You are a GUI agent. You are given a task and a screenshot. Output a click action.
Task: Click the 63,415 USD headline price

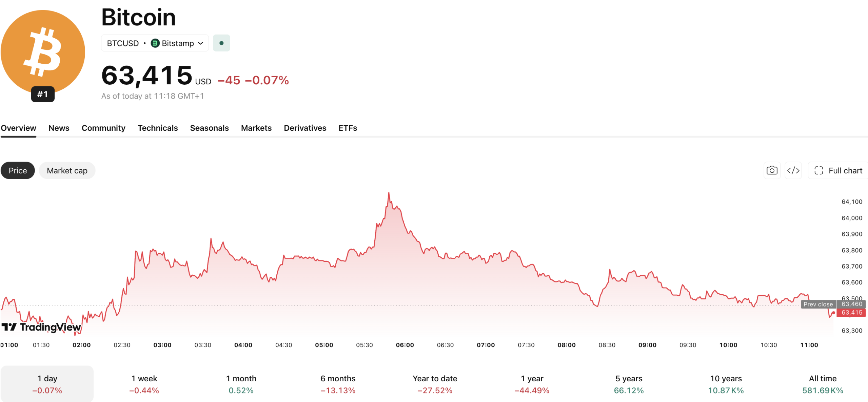pos(156,76)
